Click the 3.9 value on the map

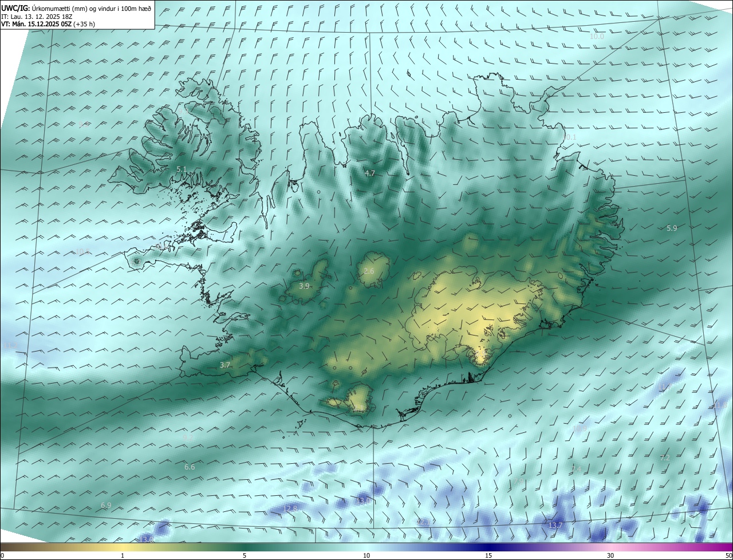304,286
